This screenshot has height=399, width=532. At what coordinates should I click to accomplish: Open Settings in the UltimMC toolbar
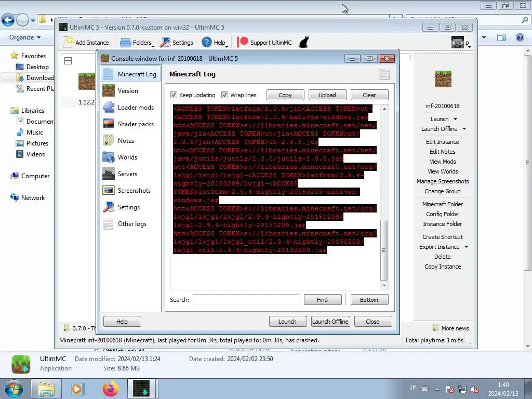[x=177, y=43]
